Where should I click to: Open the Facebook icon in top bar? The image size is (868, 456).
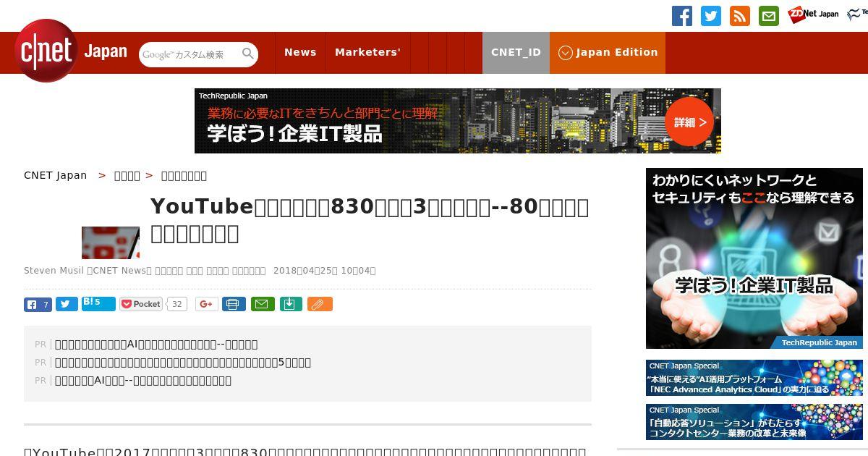682,16
